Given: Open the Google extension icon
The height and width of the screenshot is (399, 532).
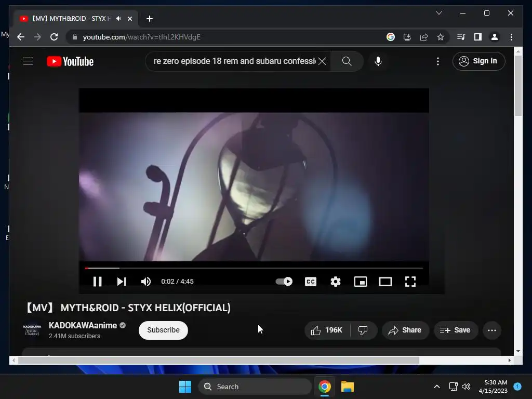Looking at the screenshot, I should (391, 37).
